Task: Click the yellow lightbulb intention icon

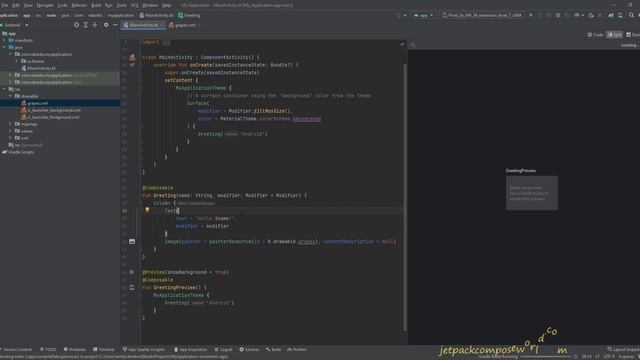Action: point(147,210)
